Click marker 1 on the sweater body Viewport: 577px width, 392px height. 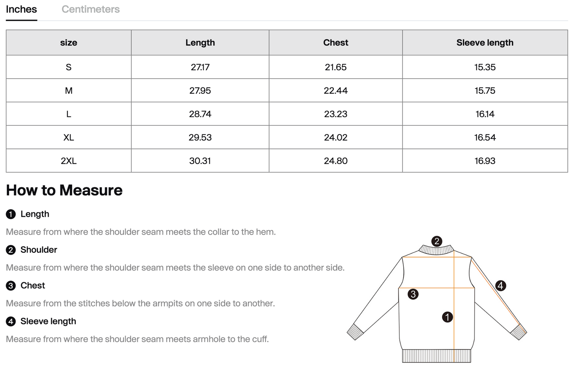point(447,317)
